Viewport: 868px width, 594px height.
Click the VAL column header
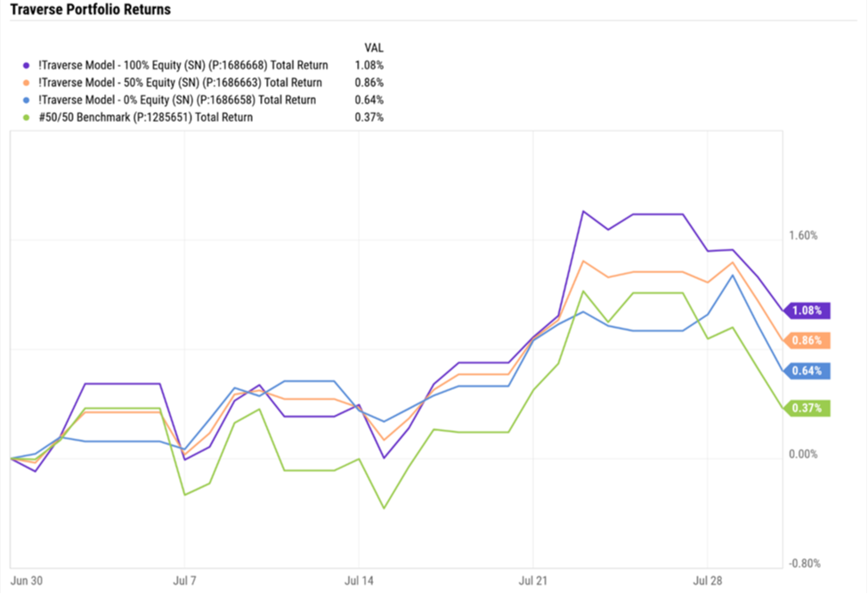(374, 47)
